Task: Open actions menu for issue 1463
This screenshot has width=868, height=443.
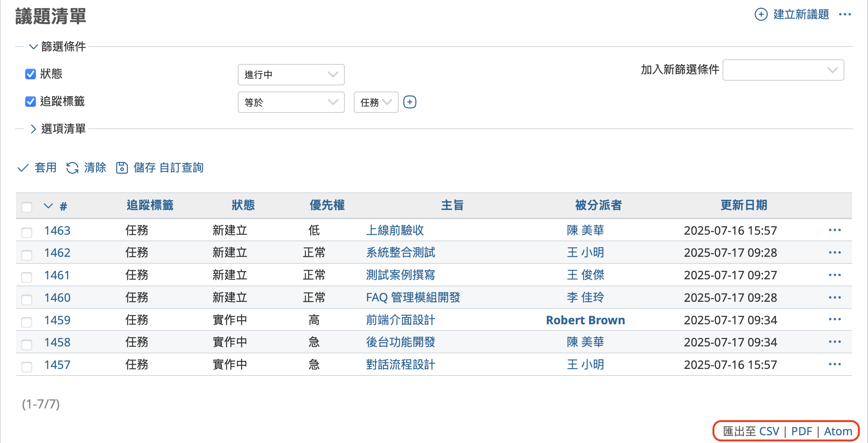Action: [834, 230]
